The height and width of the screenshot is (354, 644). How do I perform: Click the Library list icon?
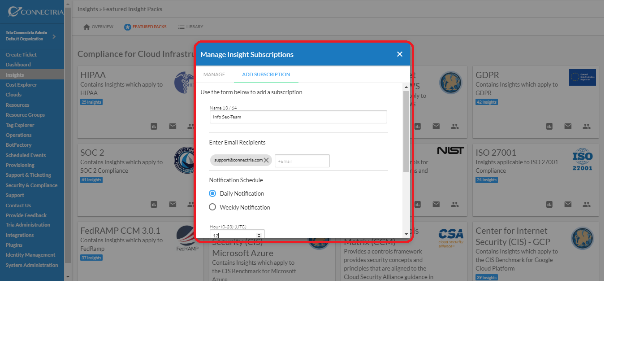click(181, 27)
